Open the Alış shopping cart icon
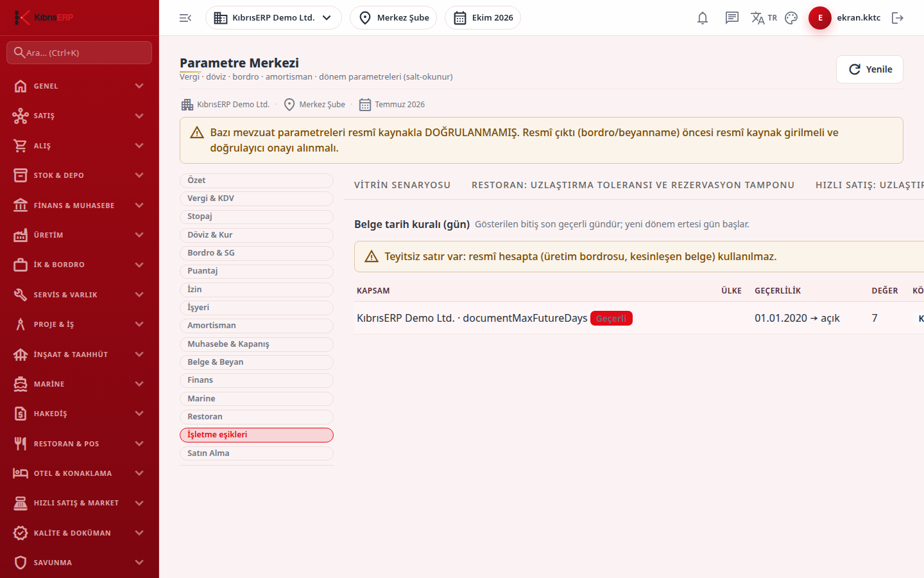924x578 pixels. click(x=21, y=146)
